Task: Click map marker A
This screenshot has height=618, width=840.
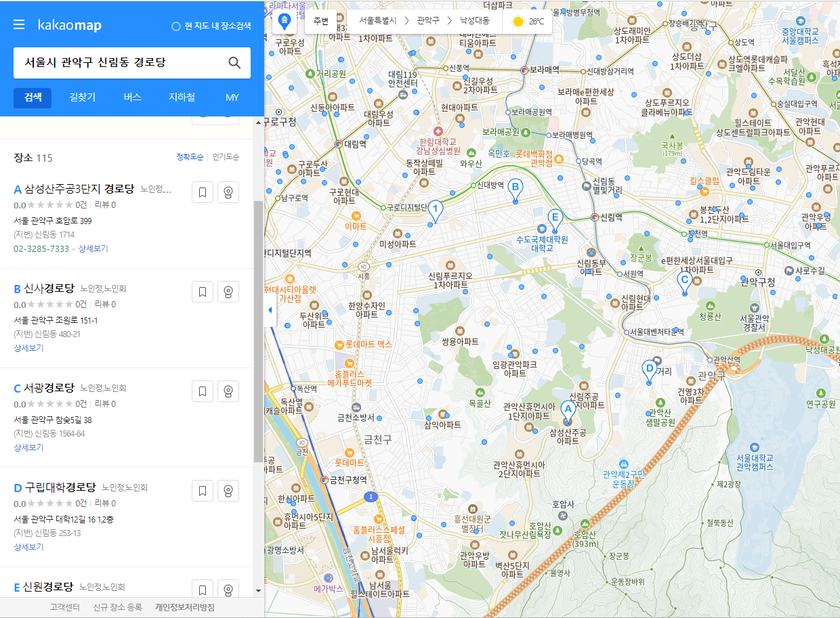Action: pyautogui.click(x=568, y=412)
